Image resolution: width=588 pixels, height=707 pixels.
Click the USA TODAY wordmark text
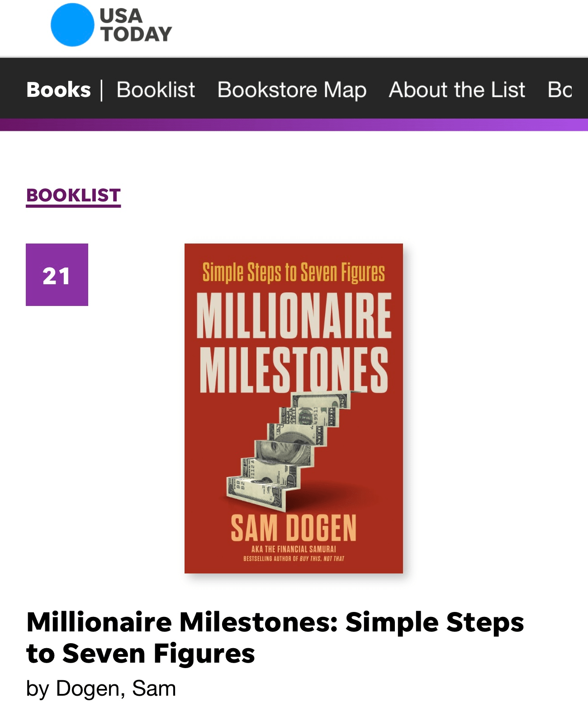coord(135,25)
